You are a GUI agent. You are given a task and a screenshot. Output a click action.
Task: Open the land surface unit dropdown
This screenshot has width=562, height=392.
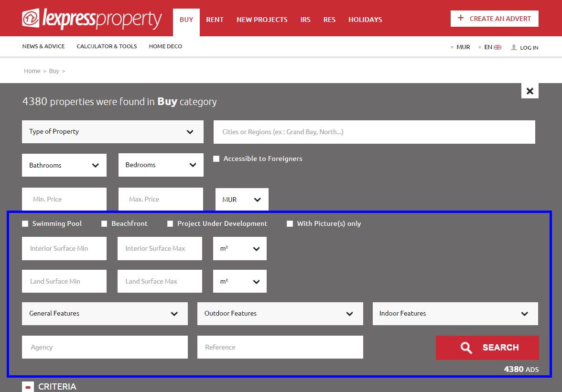tap(240, 281)
